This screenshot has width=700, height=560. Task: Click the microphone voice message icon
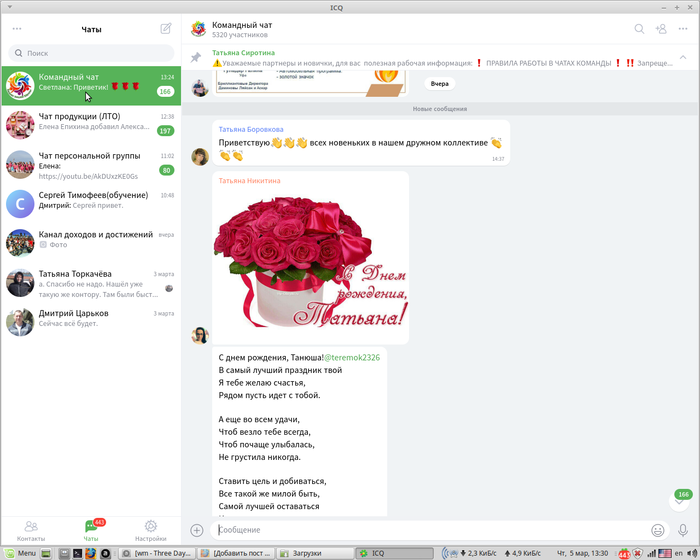[683, 530]
